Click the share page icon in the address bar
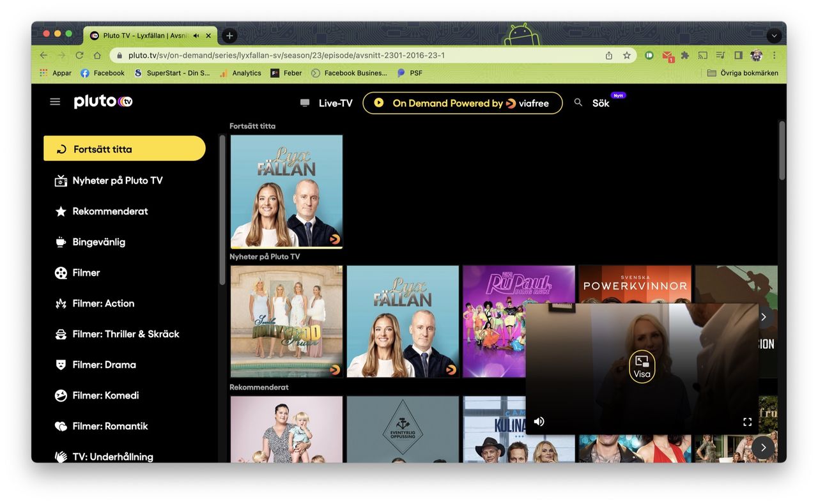The width and height of the screenshot is (818, 504). (609, 56)
